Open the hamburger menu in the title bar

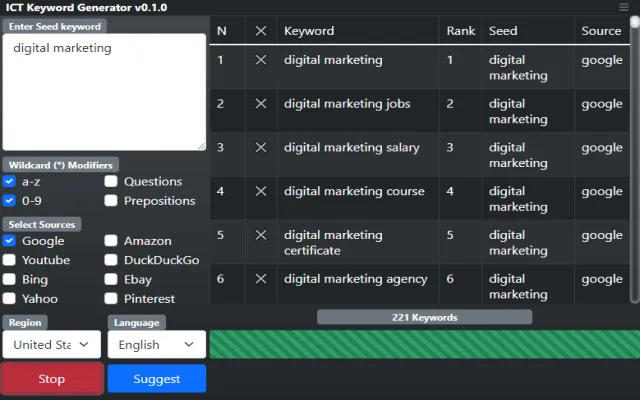[625, 7]
